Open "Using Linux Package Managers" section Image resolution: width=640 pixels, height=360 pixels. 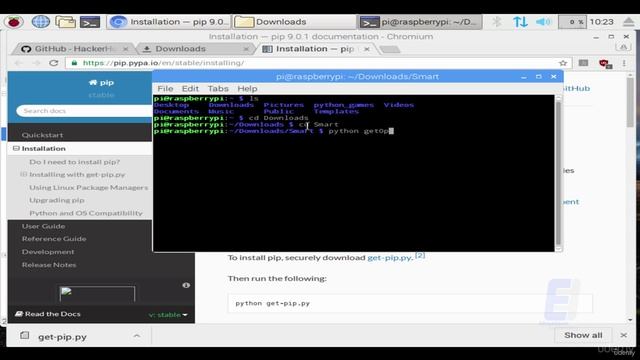pos(89,188)
